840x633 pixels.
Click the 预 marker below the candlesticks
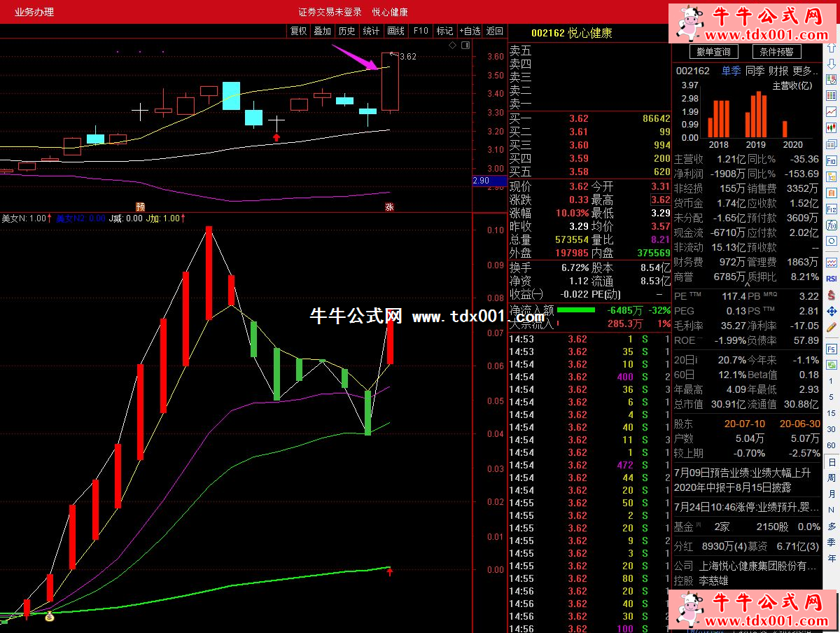[140, 207]
